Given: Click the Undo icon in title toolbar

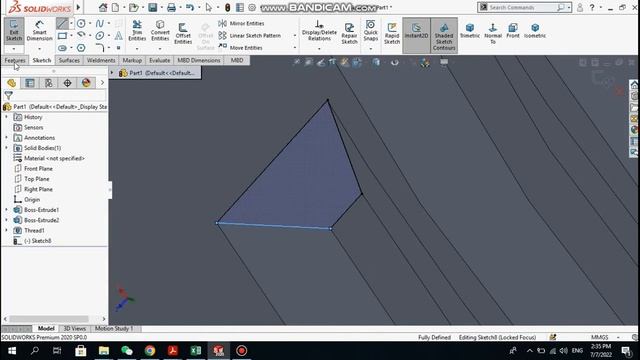Looking at the screenshot, I should tap(190, 7).
